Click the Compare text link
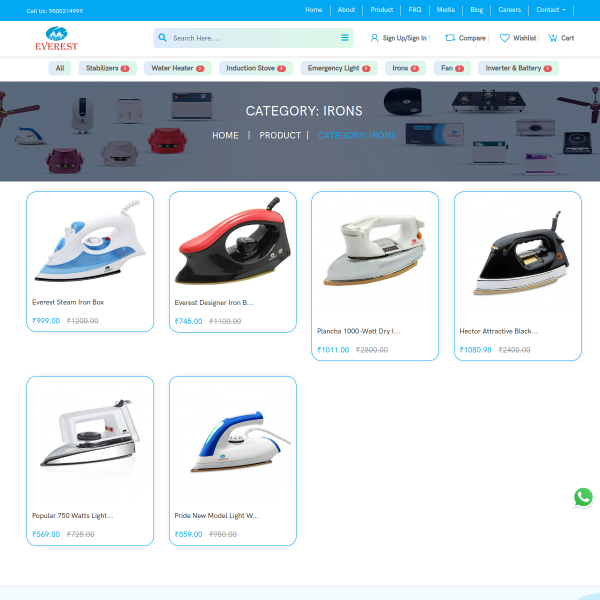Screen dimensions: 600x600 pos(472,38)
